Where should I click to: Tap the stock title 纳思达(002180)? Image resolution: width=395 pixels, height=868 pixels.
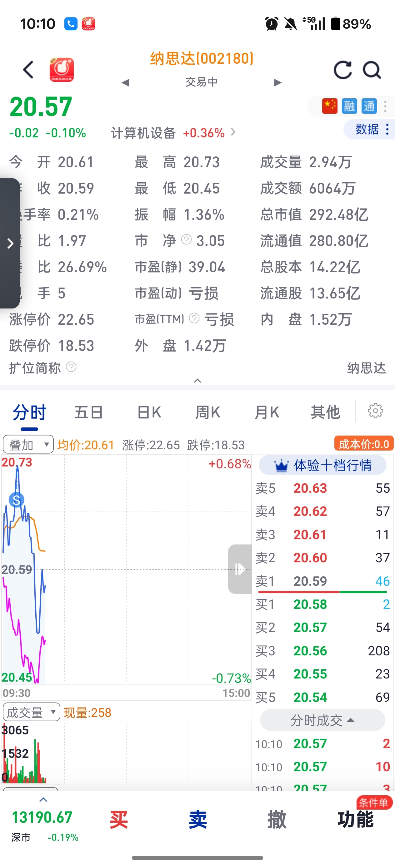[x=202, y=59]
